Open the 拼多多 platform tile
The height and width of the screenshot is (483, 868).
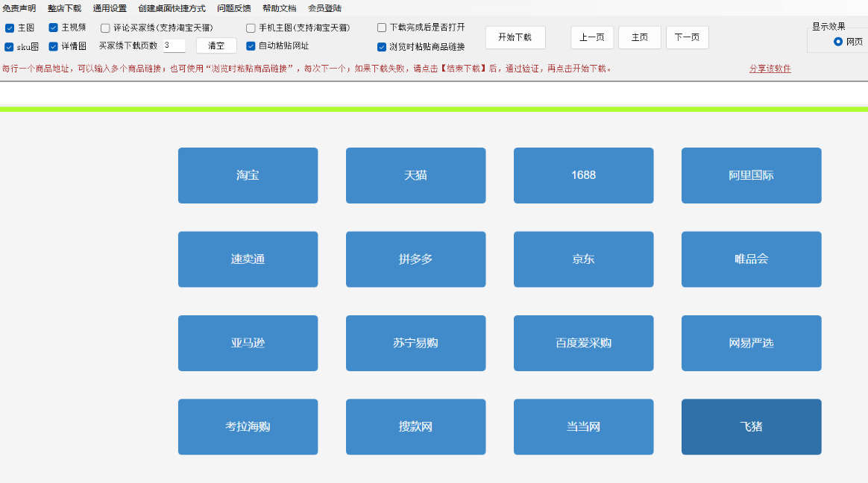tap(415, 259)
